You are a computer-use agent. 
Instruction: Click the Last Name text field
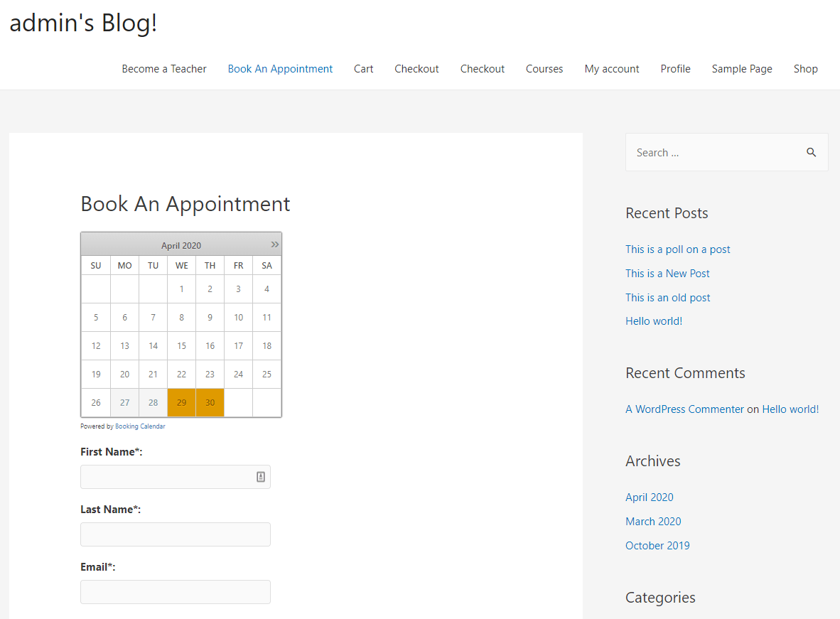point(176,534)
